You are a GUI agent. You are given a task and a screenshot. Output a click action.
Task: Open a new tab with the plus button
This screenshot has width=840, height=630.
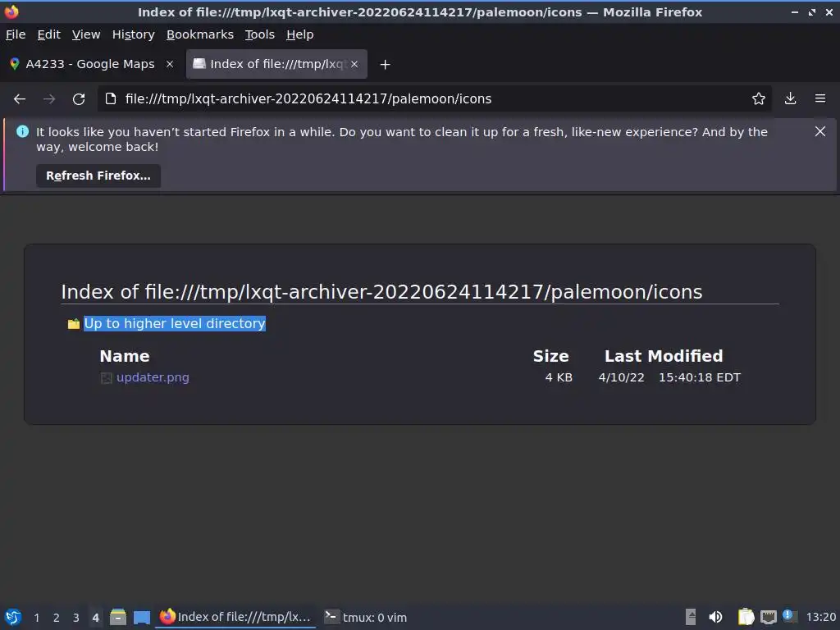tap(385, 64)
